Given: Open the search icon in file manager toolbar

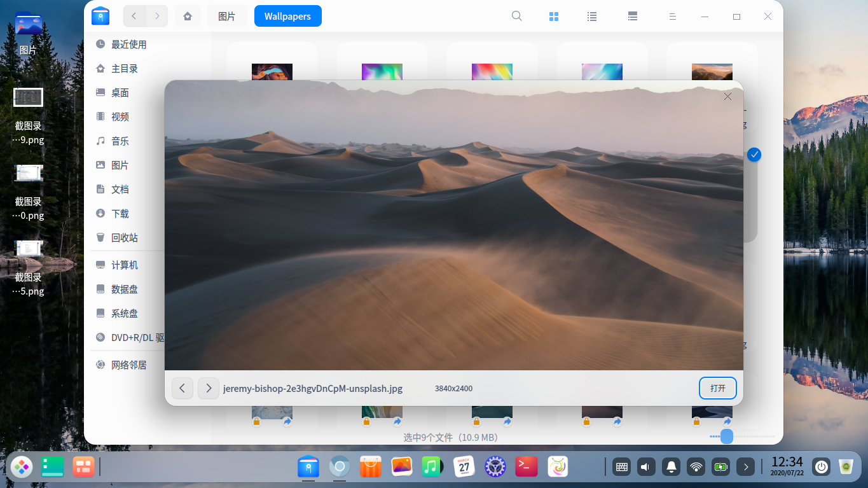Looking at the screenshot, I should pyautogui.click(x=517, y=17).
